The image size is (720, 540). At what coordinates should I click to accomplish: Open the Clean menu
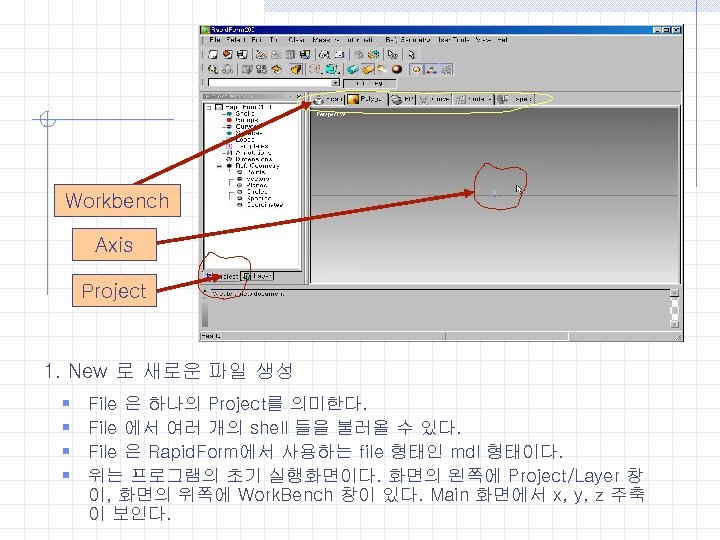(x=296, y=40)
